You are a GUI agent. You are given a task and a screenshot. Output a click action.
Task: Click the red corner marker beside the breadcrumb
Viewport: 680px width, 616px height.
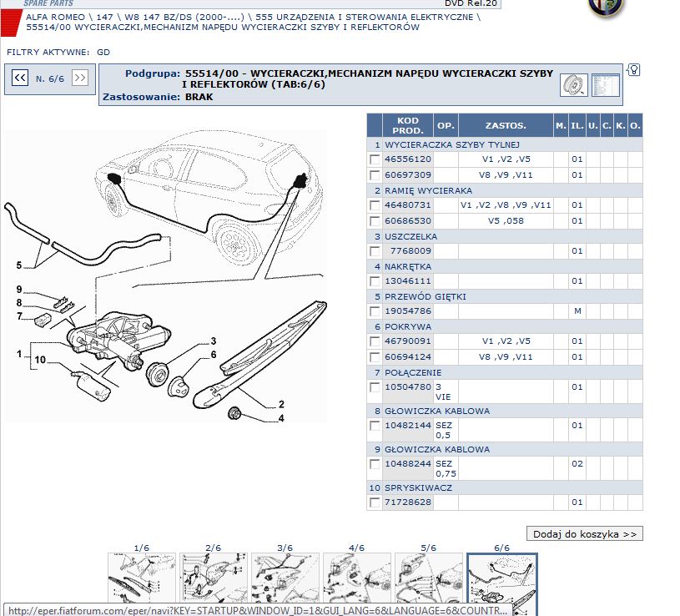pyautogui.click(x=10, y=23)
